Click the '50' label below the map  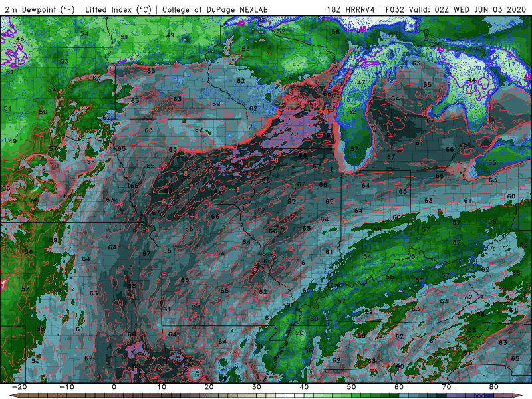[x=352, y=387]
